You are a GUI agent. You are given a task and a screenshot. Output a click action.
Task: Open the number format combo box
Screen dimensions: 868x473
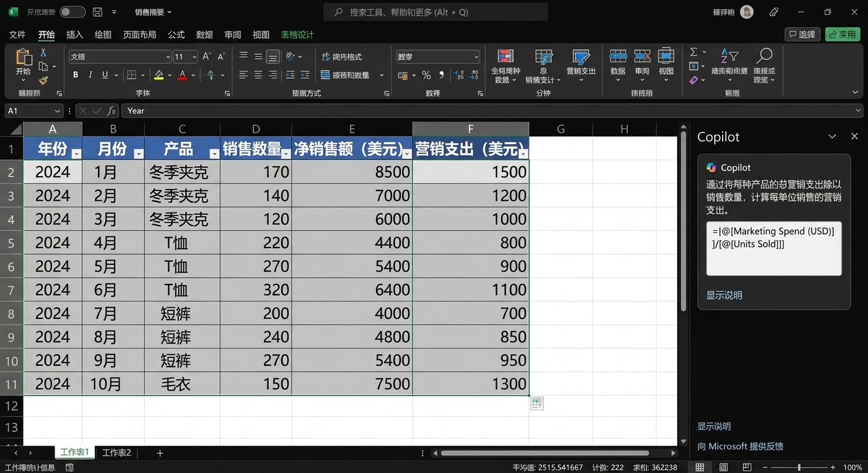point(438,57)
